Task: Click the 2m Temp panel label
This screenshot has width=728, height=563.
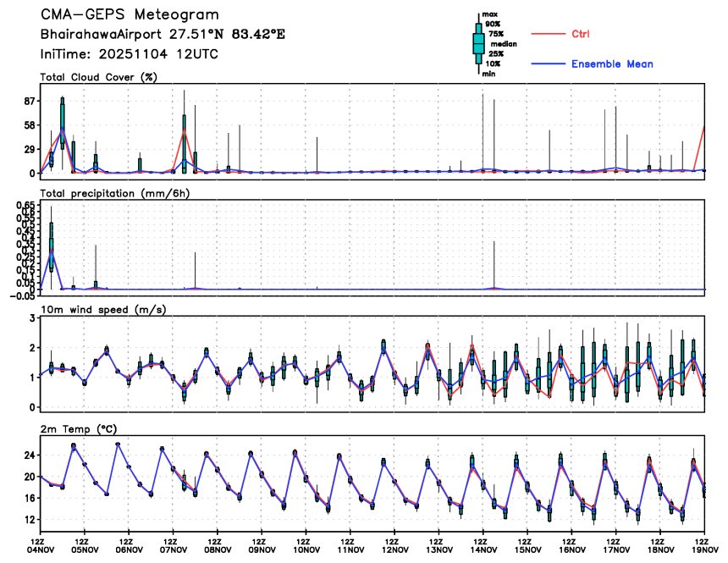Action: (x=79, y=429)
